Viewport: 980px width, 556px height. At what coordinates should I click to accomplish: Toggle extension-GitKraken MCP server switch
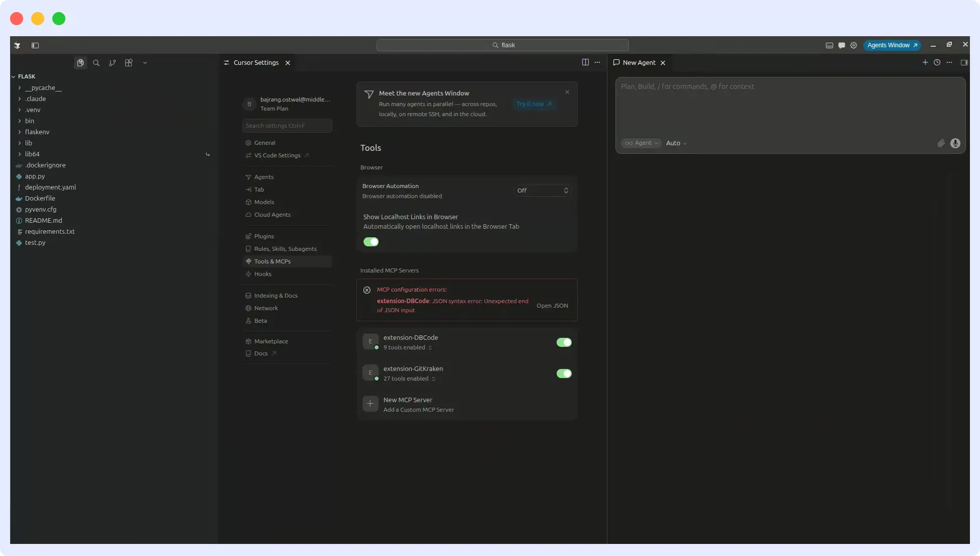[x=564, y=374]
